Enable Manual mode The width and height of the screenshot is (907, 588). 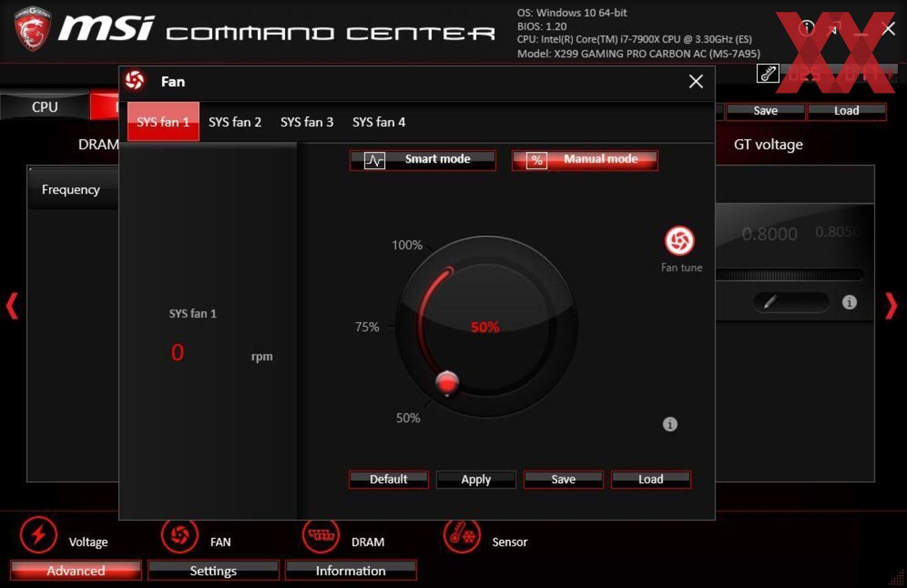pos(585,160)
